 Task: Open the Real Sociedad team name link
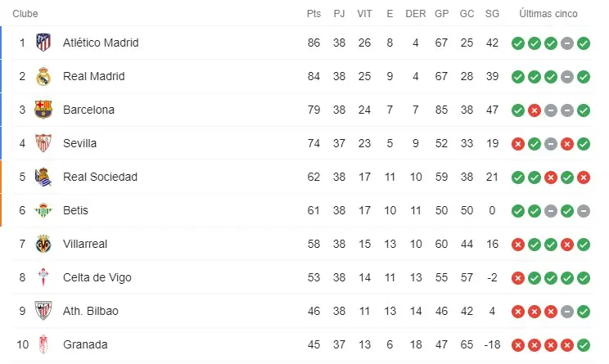(100, 177)
